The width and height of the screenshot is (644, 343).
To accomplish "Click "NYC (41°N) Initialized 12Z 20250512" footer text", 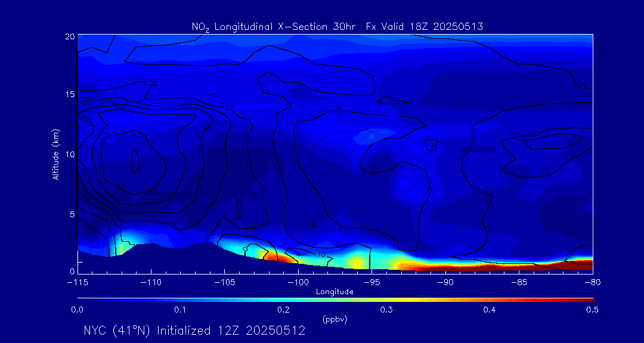I will pos(194,330).
